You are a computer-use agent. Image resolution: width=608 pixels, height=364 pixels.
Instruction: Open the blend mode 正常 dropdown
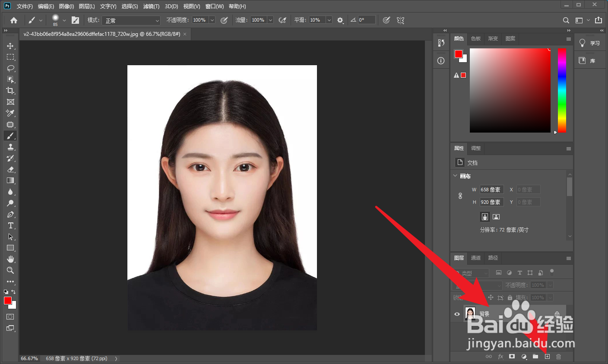(x=131, y=20)
